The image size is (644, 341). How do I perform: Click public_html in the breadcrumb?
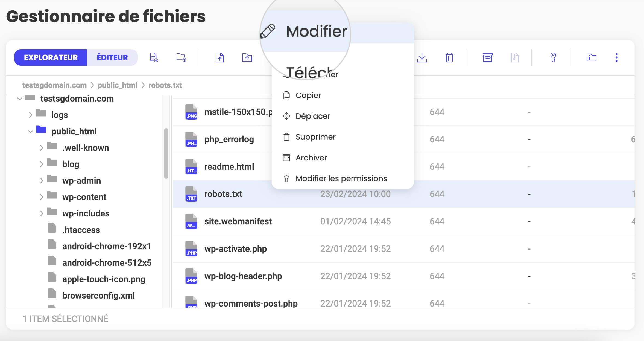(118, 85)
